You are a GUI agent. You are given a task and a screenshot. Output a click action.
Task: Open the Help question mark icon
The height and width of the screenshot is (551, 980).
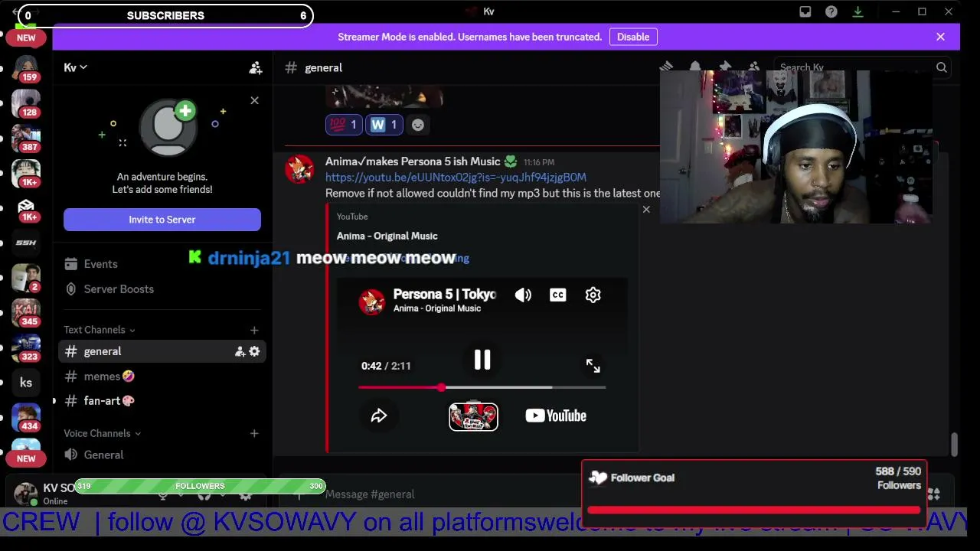(x=831, y=11)
